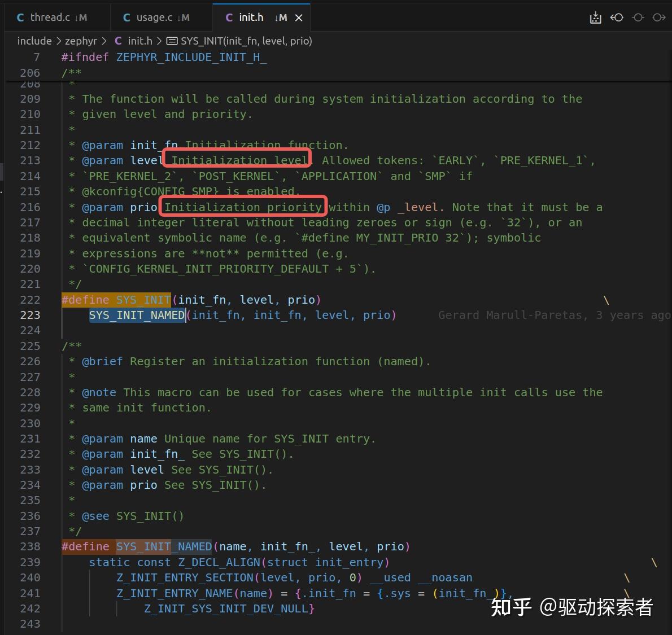Image resolution: width=672 pixels, height=635 pixels.
Task: Expand the chevron after init.h breadcrumb
Action: [159, 41]
